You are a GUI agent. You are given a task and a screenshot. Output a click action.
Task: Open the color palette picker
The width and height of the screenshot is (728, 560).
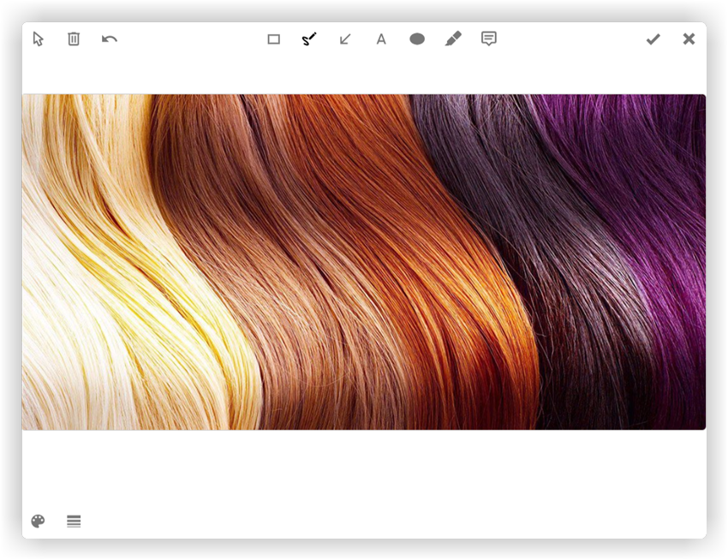click(38, 521)
